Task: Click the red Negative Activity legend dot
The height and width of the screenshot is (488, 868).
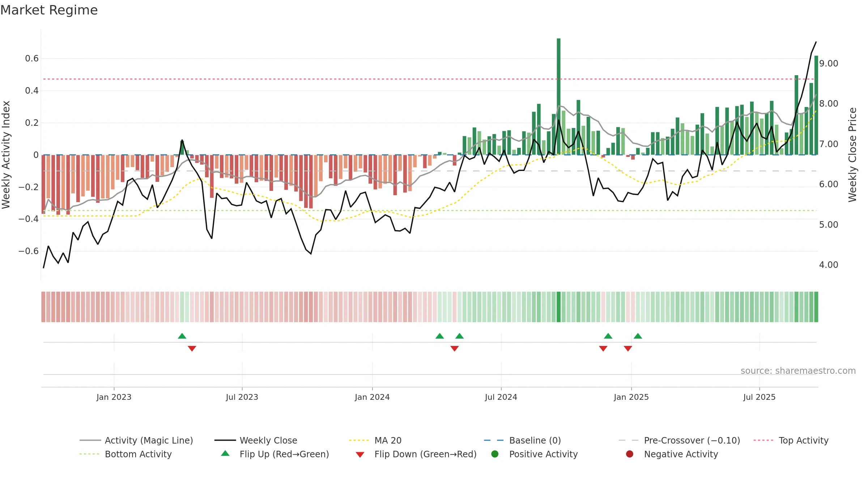Action: click(x=630, y=454)
